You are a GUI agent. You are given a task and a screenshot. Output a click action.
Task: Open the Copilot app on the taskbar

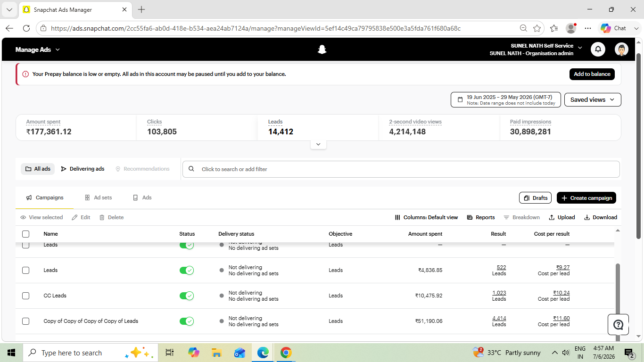coord(193,353)
